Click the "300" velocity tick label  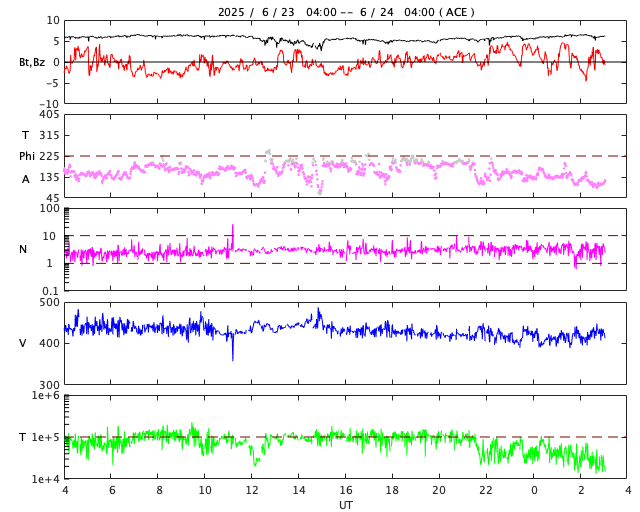49,385
